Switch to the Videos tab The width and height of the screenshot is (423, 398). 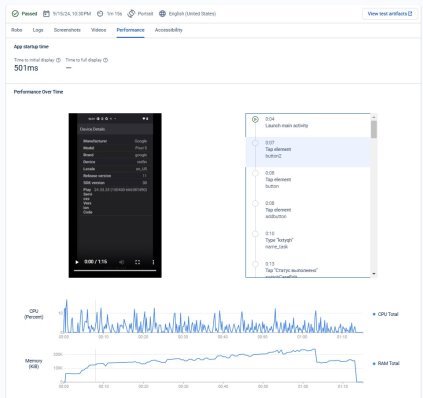98,30
